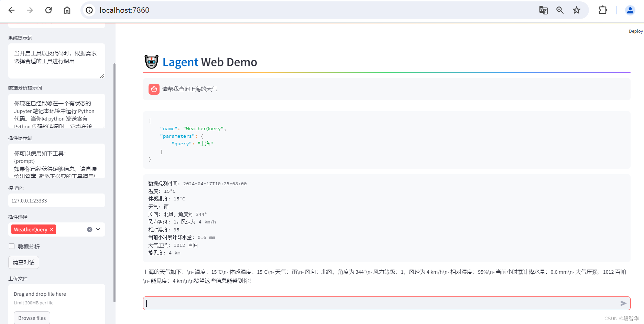644x324 pixels.
Task: Click the 数据观测时间 line in weather output
Action: pos(197,184)
